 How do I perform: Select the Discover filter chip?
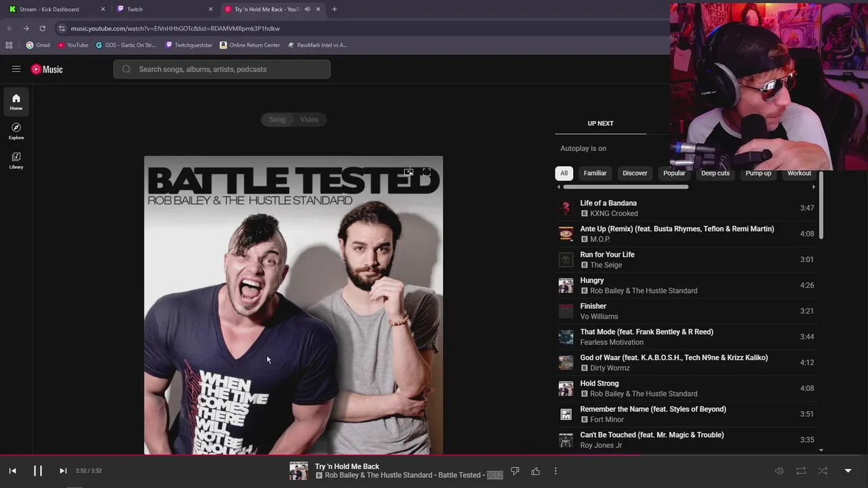click(x=635, y=173)
